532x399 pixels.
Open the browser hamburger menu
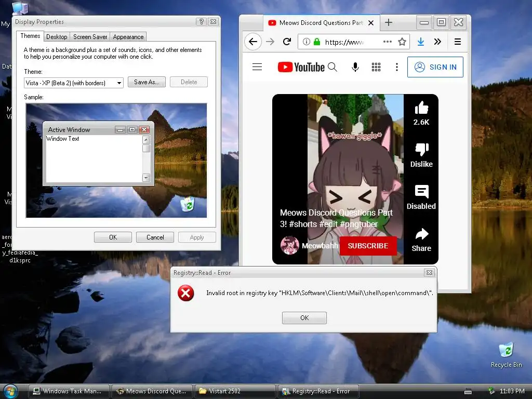(457, 42)
